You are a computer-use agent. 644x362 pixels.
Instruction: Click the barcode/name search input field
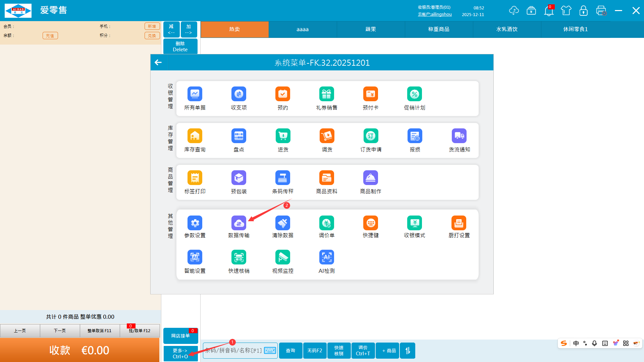pyautogui.click(x=234, y=351)
